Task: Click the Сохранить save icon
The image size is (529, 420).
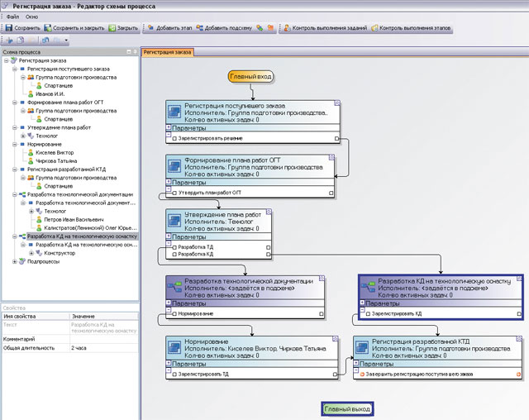Action: click(x=9, y=28)
